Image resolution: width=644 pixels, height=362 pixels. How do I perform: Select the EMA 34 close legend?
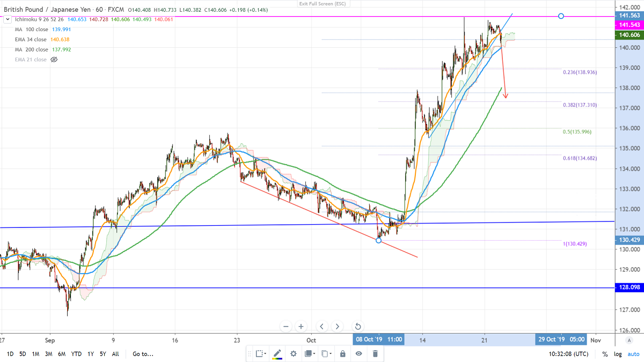pos(31,39)
